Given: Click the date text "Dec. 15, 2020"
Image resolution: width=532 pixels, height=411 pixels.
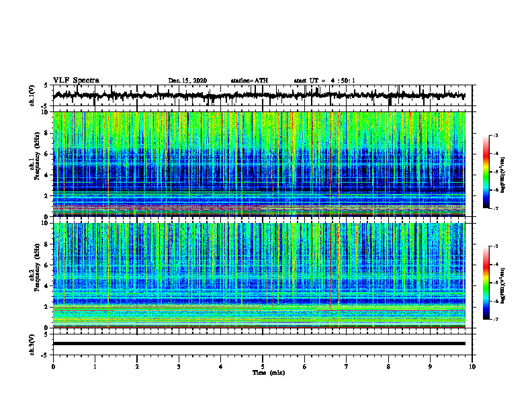Looking at the screenshot, I should tap(187, 81).
